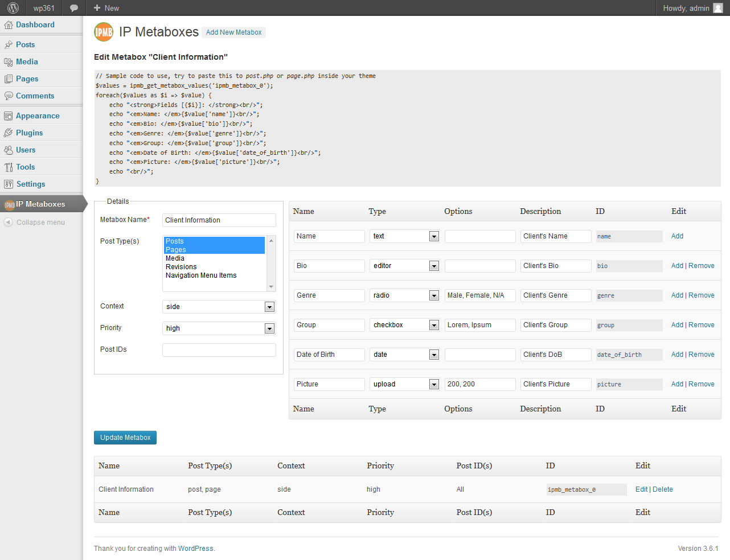Click the Update Metabox button
This screenshot has height=560, width=730.
click(125, 438)
